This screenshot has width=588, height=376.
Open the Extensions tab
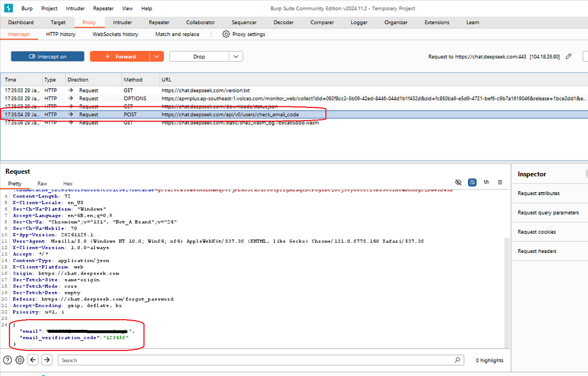tap(437, 22)
